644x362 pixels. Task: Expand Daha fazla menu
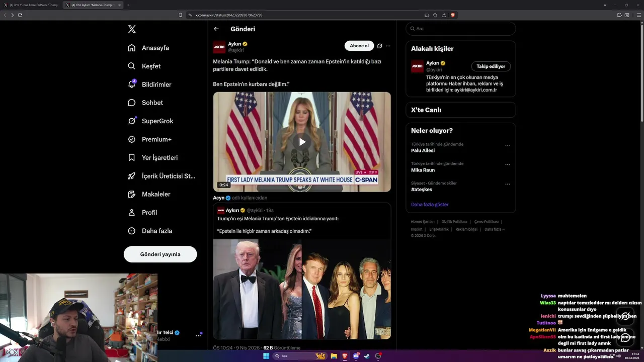coord(150,231)
